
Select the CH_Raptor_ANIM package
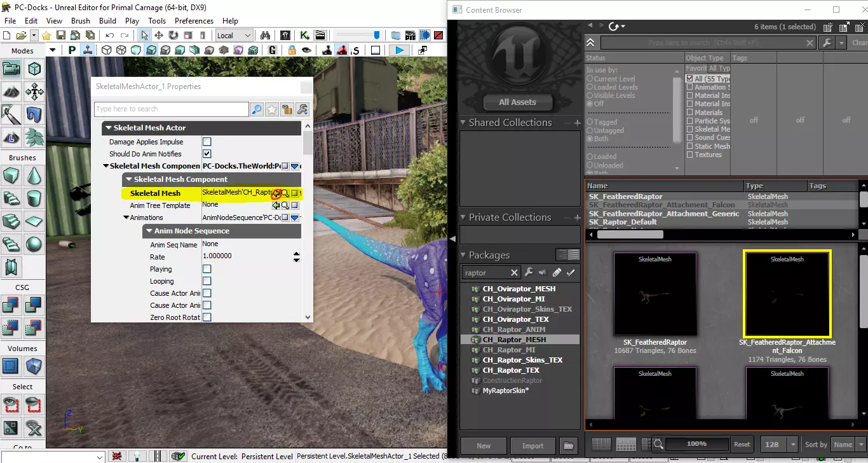pos(513,329)
